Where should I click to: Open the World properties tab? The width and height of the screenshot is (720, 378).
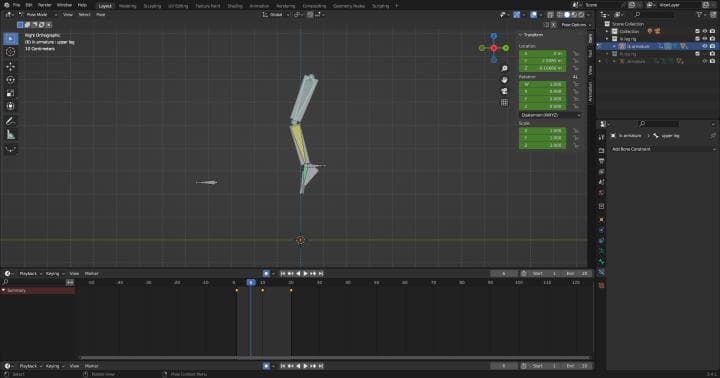tap(602, 193)
